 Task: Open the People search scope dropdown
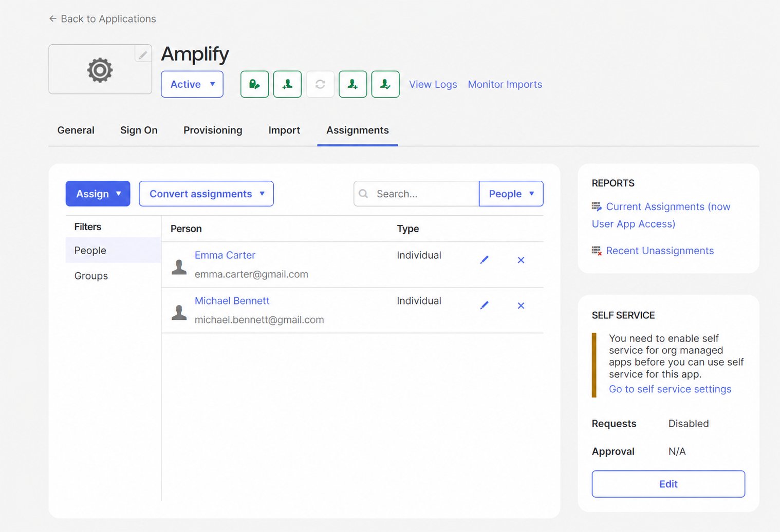511,194
